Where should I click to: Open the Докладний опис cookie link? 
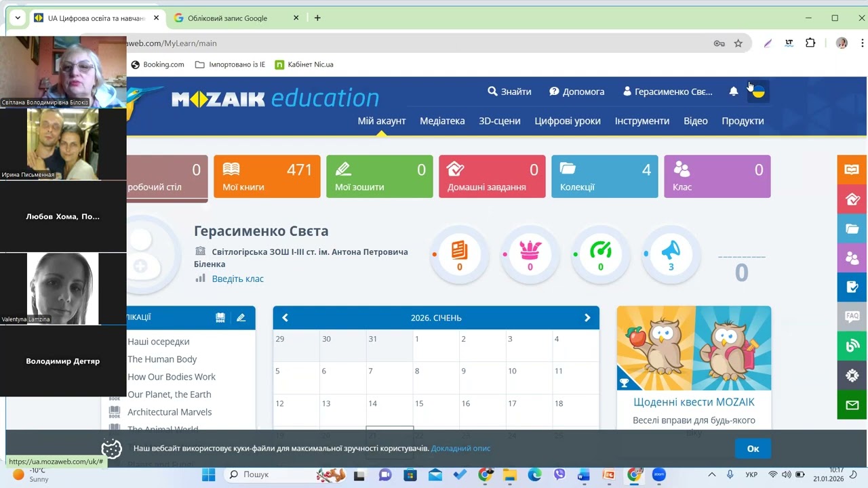(460, 448)
